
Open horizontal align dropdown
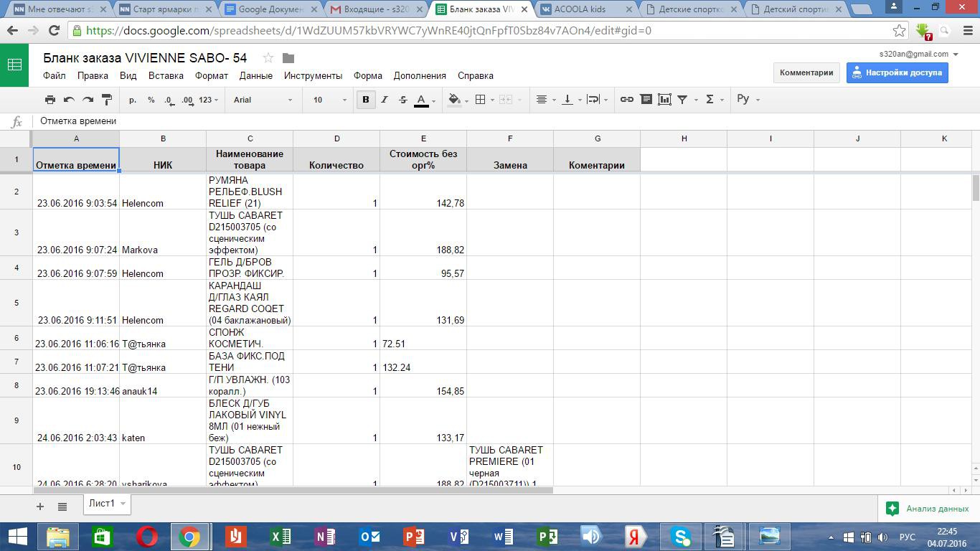547,100
